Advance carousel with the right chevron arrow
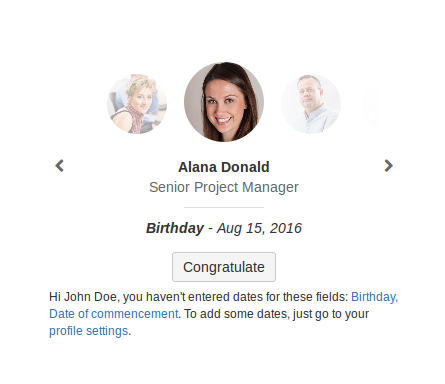445x384 pixels. 388,166
